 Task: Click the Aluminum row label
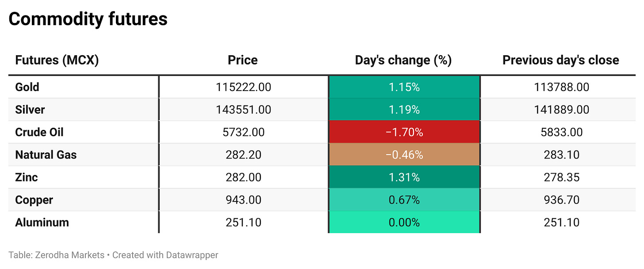[x=42, y=222]
